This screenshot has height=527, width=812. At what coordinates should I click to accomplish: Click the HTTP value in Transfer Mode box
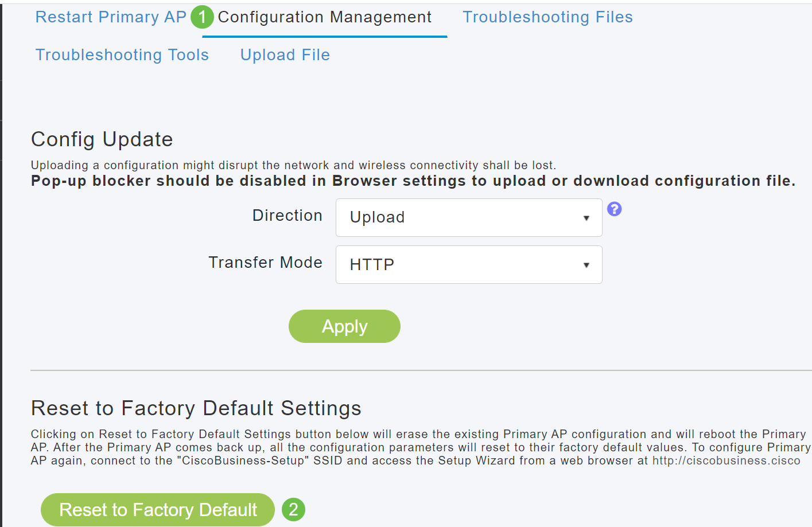(372, 264)
